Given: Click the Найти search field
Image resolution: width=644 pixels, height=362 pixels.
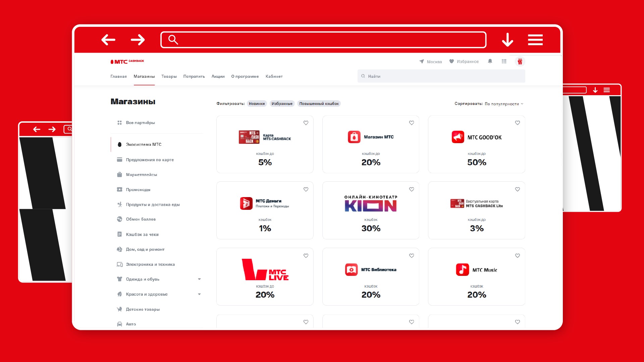Looking at the screenshot, I should tap(441, 76).
